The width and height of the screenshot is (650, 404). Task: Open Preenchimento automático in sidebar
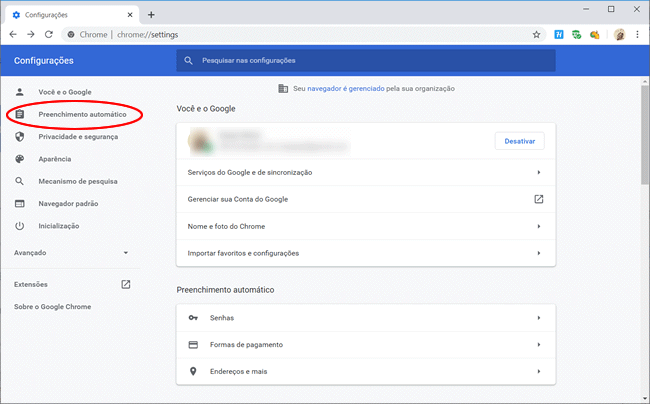click(x=82, y=114)
